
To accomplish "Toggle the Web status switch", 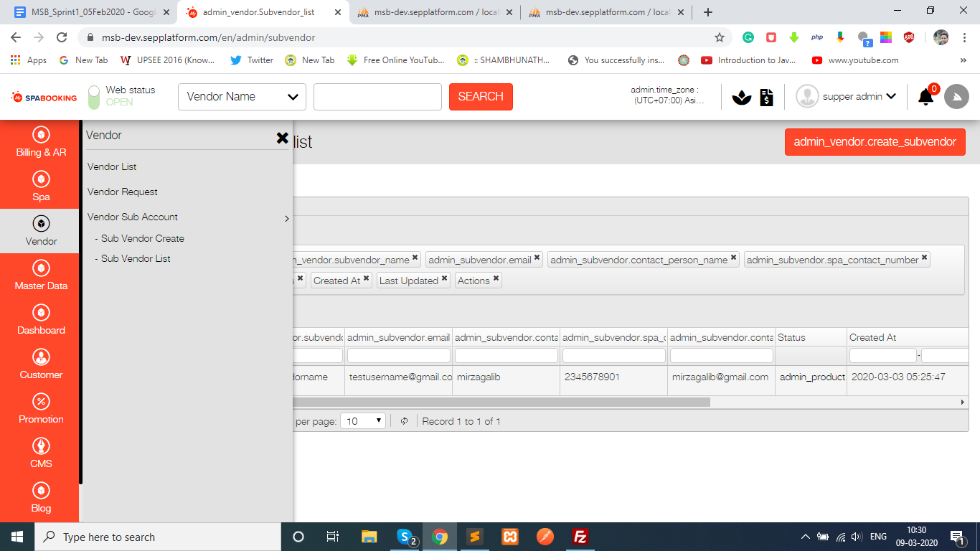I will 94,97.
